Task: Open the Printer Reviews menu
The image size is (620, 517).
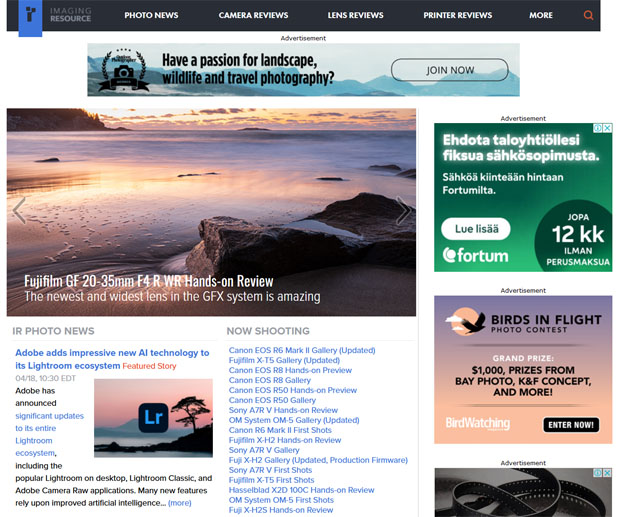Action: [x=458, y=15]
